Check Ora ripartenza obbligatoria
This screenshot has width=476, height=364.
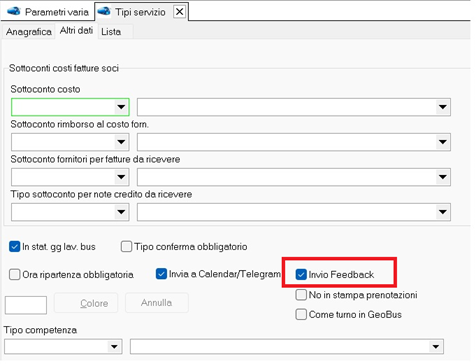click(x=14, y=275)
